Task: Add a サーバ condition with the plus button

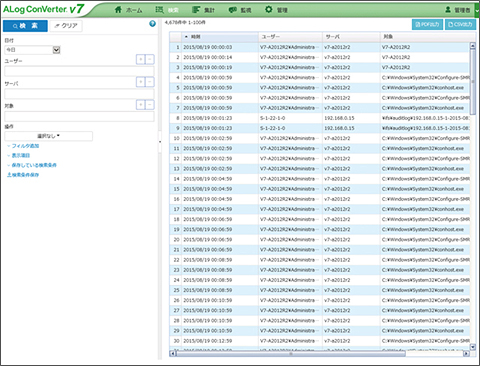Action: pyautogui.click(x=141, y=82)
